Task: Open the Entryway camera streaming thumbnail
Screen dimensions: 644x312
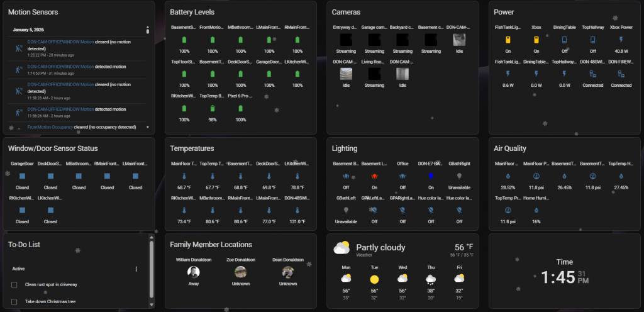Action: [345, 40]
